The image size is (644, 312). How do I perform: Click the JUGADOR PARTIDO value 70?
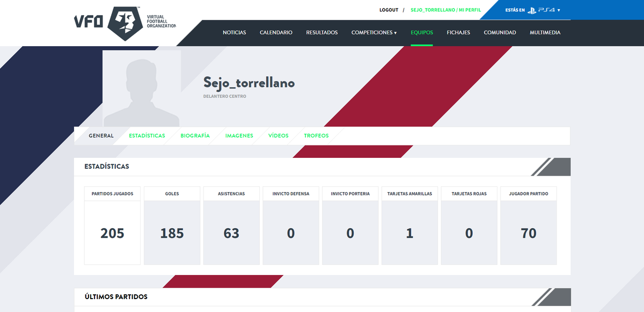click(x=529, y=233)
